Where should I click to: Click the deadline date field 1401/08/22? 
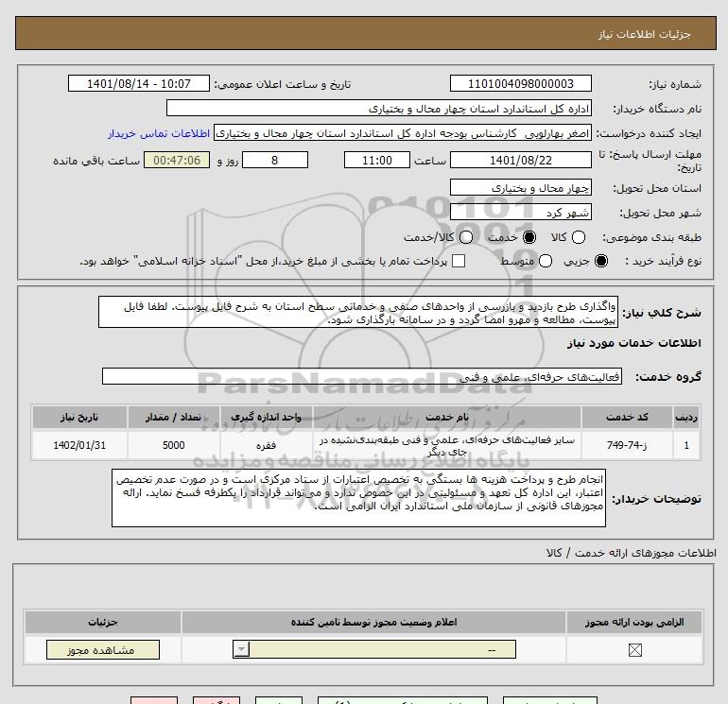tap(520, 160)
